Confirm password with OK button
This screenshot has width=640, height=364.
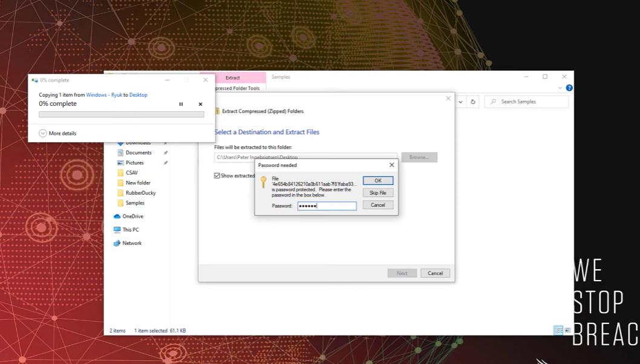pyautogui.click(x=378, y=180)
